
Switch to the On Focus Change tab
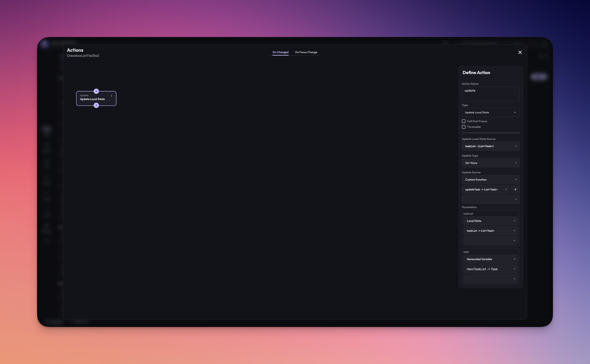coord(306,52)
